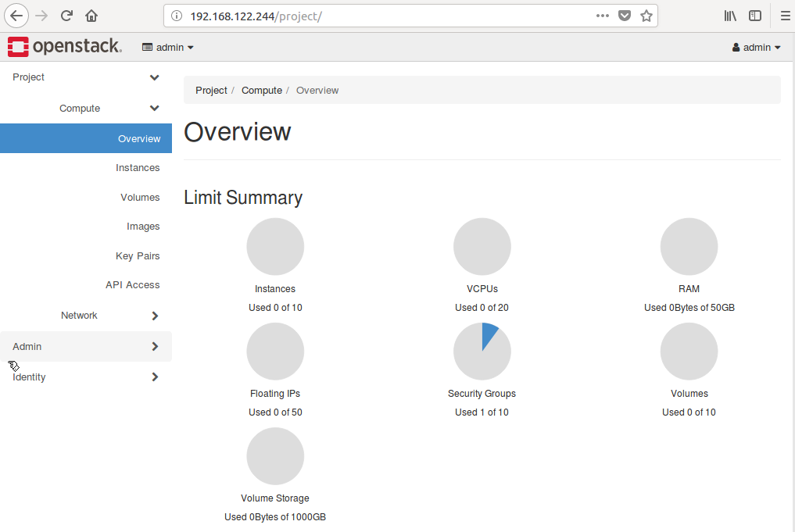Click the site information icon in the address bar
Viewport: 795px width, 532px height.
pos(177,16)
